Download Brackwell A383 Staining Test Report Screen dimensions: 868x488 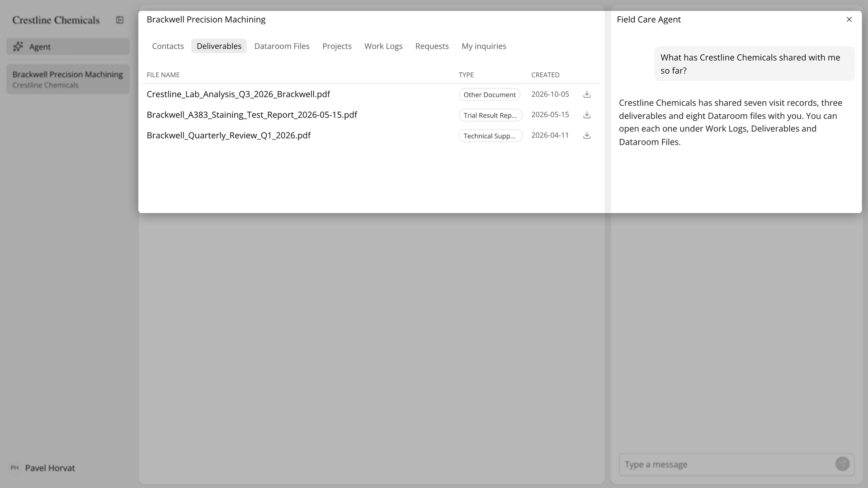click(x=587, y=115)
